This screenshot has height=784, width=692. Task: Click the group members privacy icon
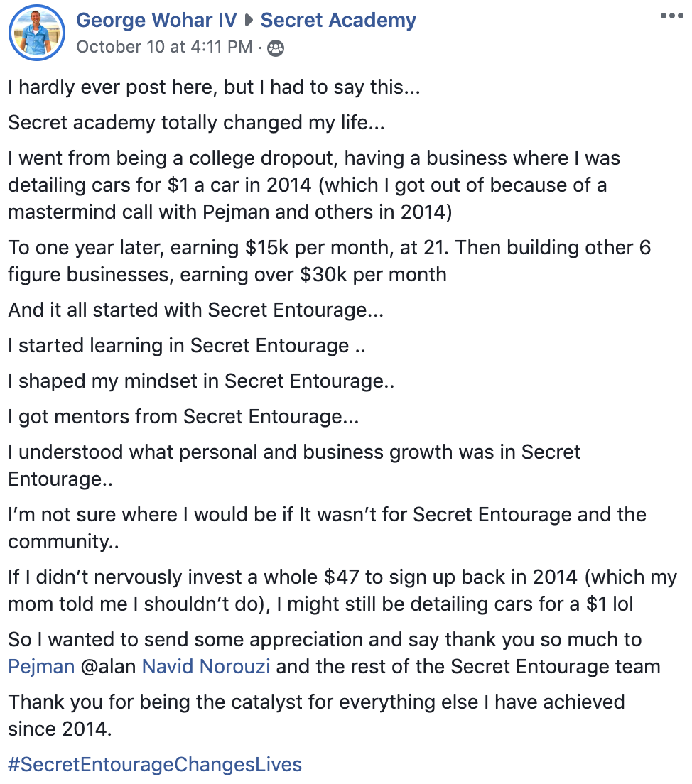pos(276,48)
